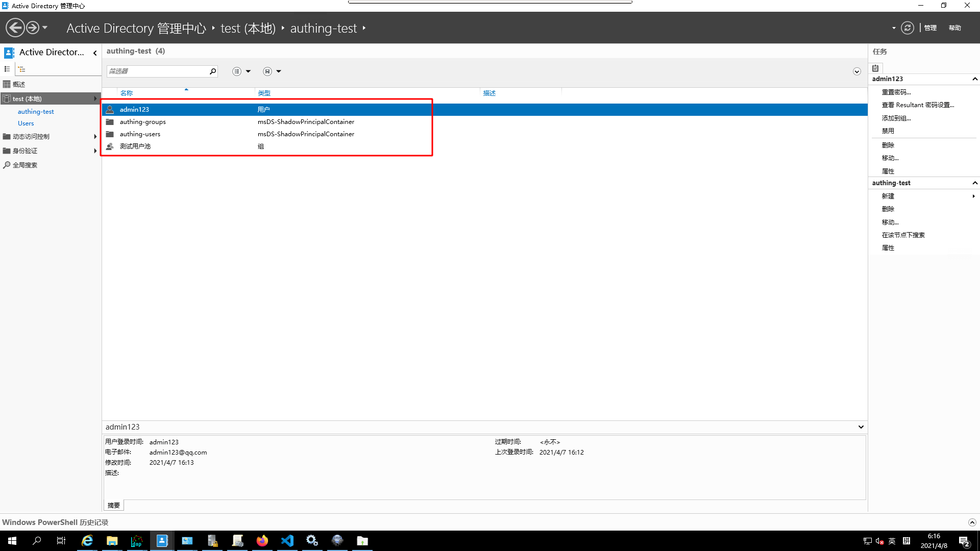Go back with the back arrow
Viewport: 980px width, 551px height.
(15, 28)
